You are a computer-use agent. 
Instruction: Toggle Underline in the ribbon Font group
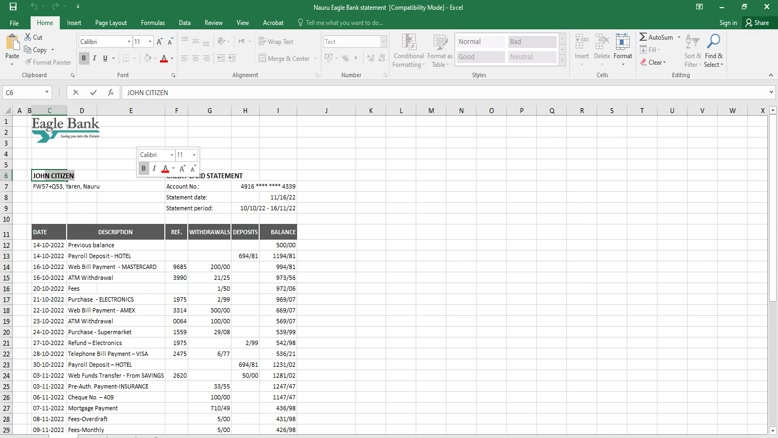105,59
